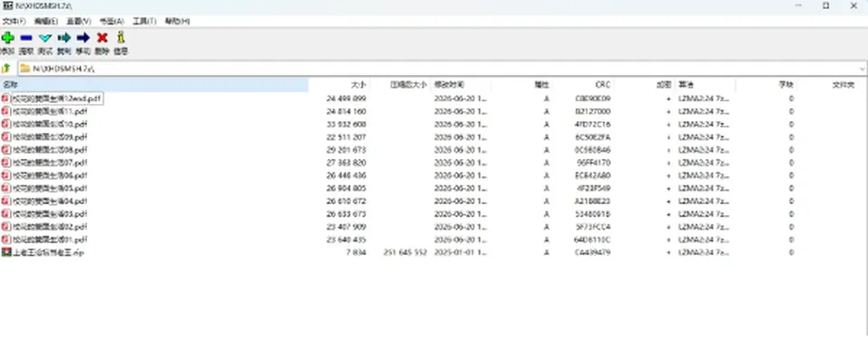Click the PDF icon of the file ending 11.pdf
The image size is (868, 337).
point(6,111)
